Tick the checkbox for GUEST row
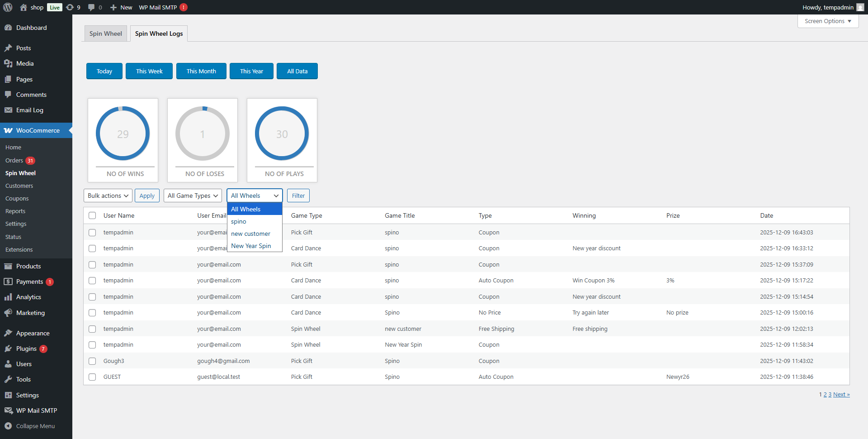Image resolution: width=868 pixels, height=439 pixels. (x=92, y=377)
